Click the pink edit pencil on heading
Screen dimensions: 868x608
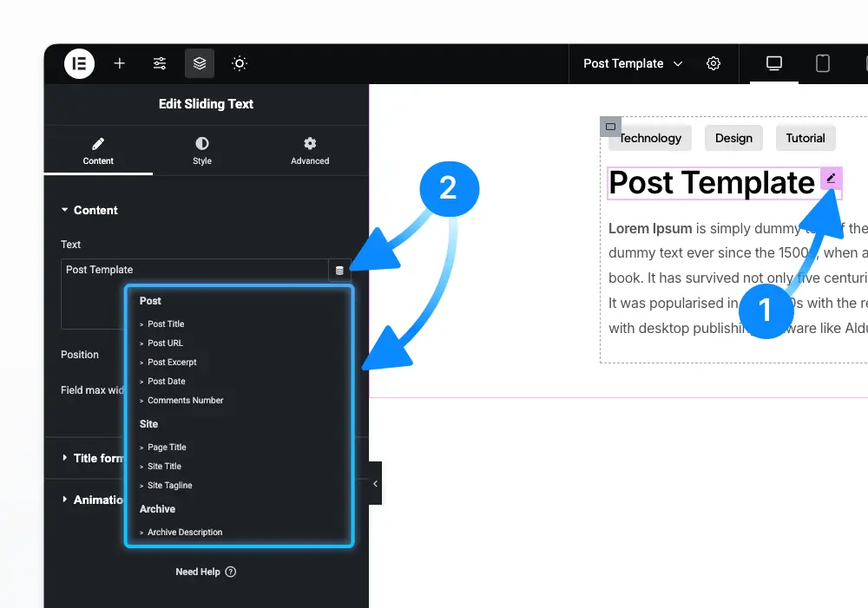tap(831, 178)
